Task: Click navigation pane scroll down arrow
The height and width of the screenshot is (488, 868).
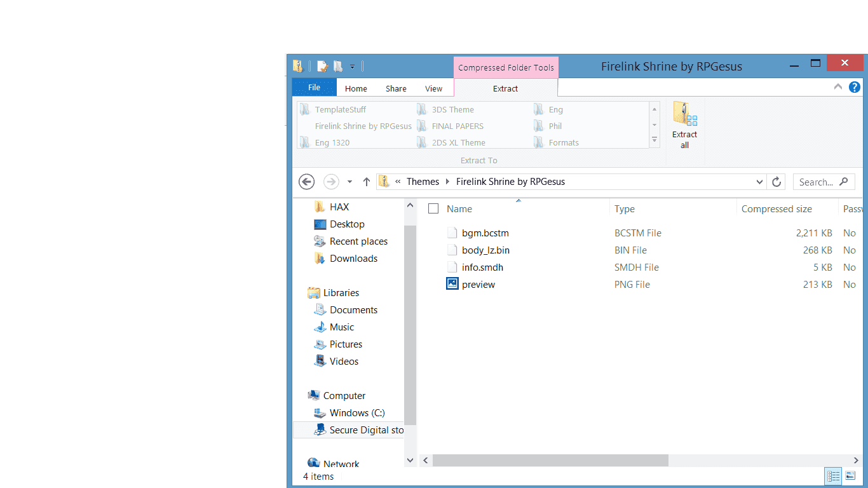Action: 410,460
